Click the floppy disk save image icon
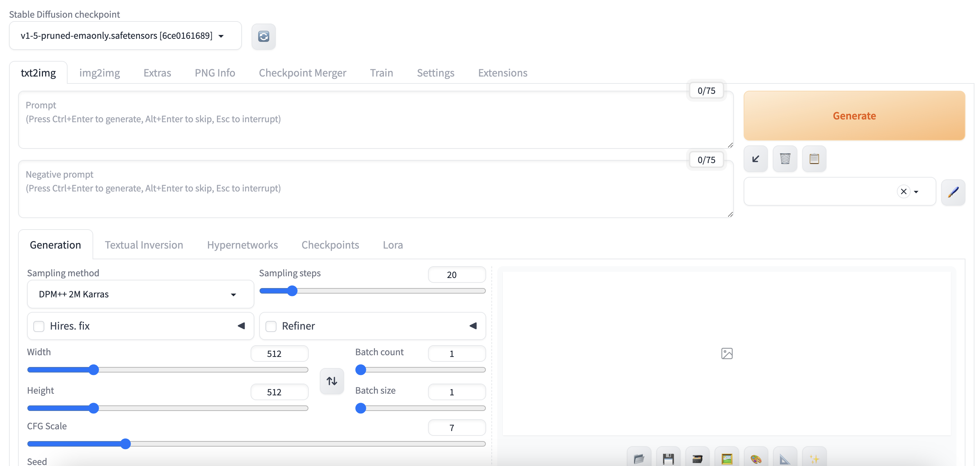Viewport: 980px width, 466px height. (668, 458)
